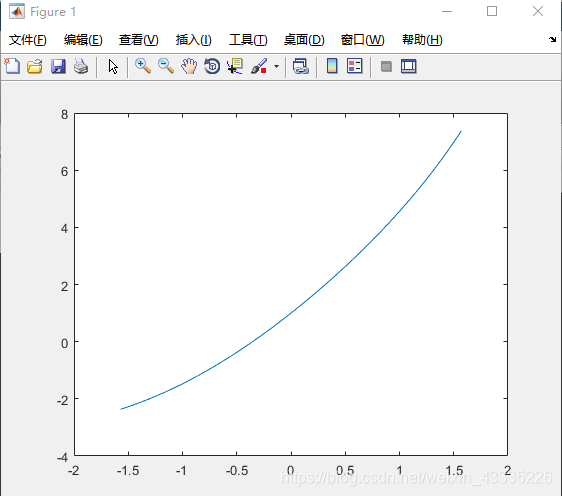
Task: Click the Link Plot icon
Action: (x=300, y=66)
